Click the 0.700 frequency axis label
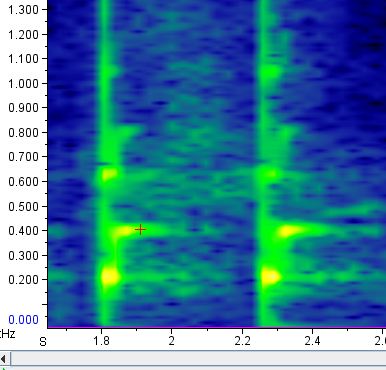 (x=23, y=156)
